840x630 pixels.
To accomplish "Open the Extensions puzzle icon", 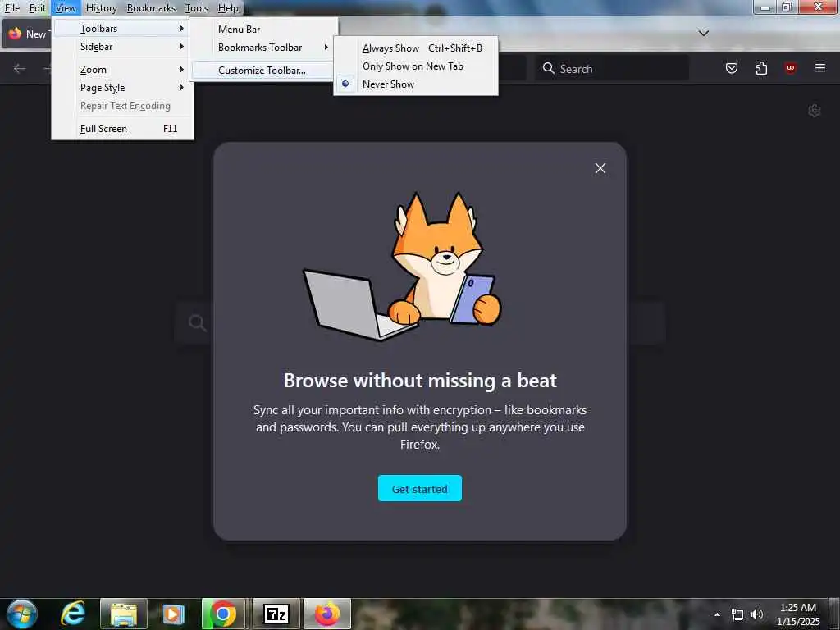I will tap(761, 68).
